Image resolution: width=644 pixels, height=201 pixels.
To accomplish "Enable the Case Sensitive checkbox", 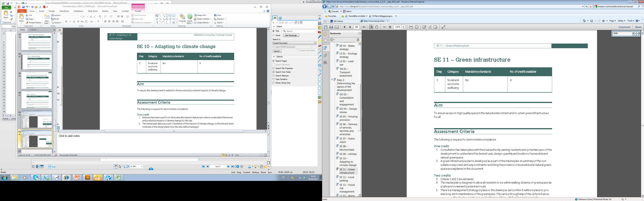I will [x=274, y=79].
